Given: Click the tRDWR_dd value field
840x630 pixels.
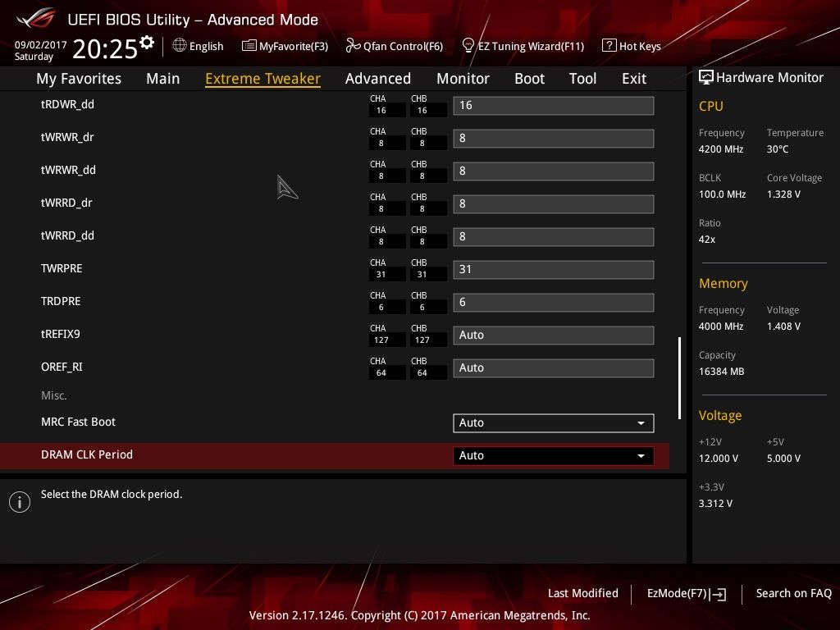Looking at the screenshot, I should tap(554, 106).
